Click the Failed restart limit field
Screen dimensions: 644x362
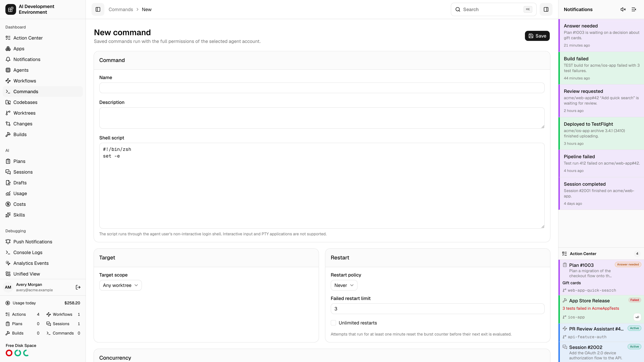438,309
